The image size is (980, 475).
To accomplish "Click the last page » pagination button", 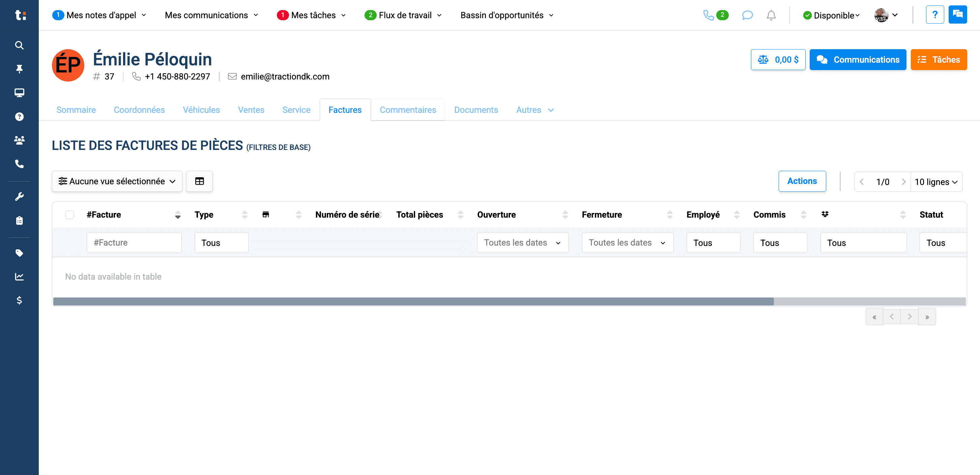I will coord(927,317).
